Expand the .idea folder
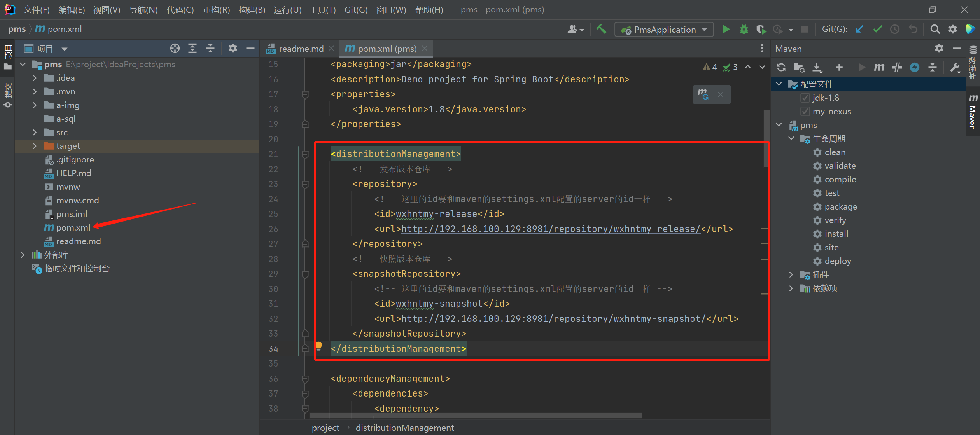 (35, 78)
